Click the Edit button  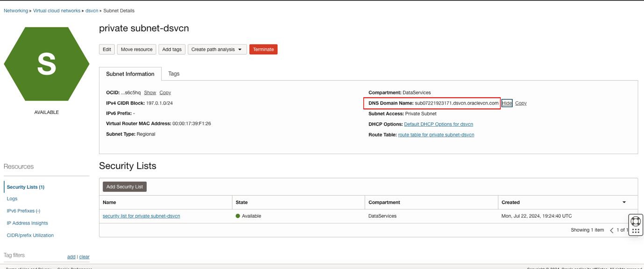tap(107, 50)
